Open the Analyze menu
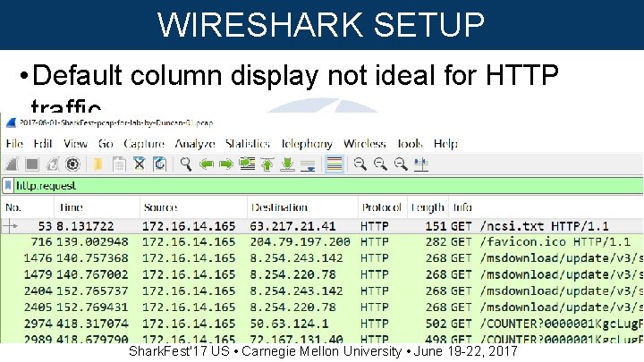 coord(195,144)
